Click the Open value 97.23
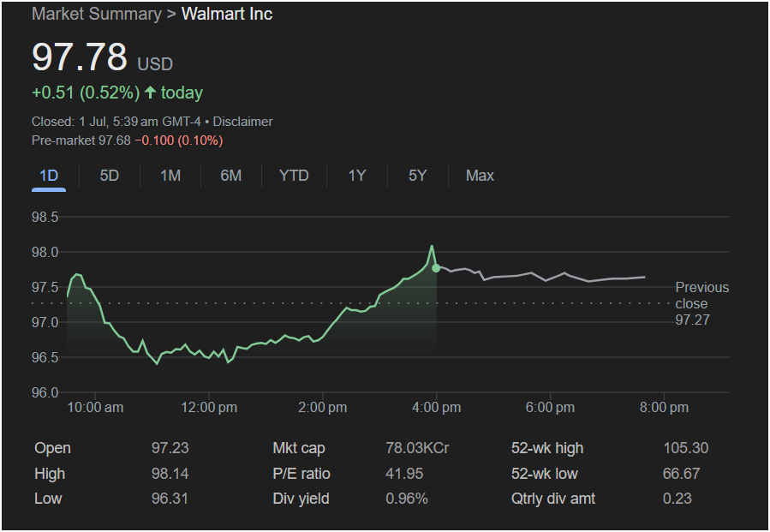Screen dimensions: 770x532 point(170,448)
